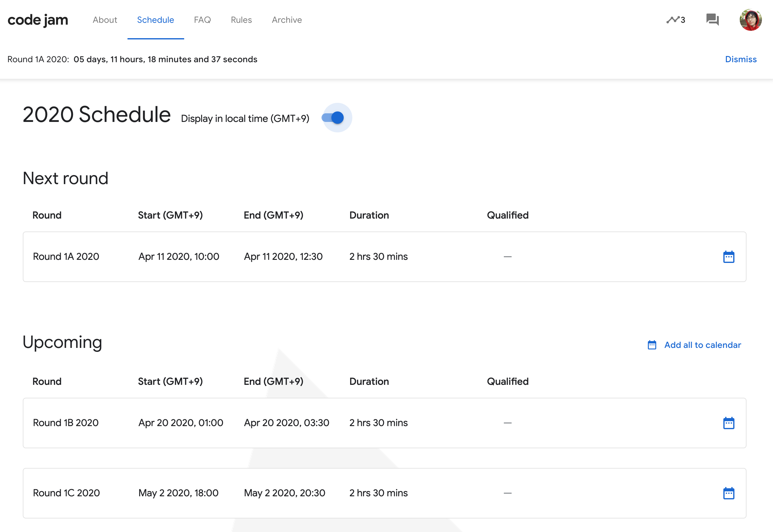Select the Schedule tab
773x532 pixels.
(x=156, y=20)
